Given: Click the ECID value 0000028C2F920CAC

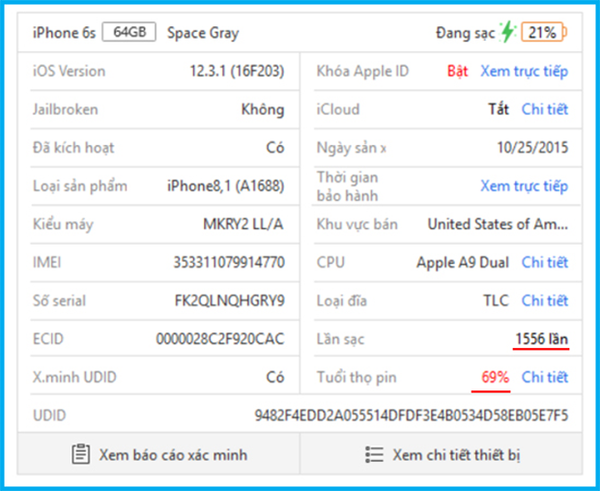Looking at the screenshot, I should tap(220, 339).
